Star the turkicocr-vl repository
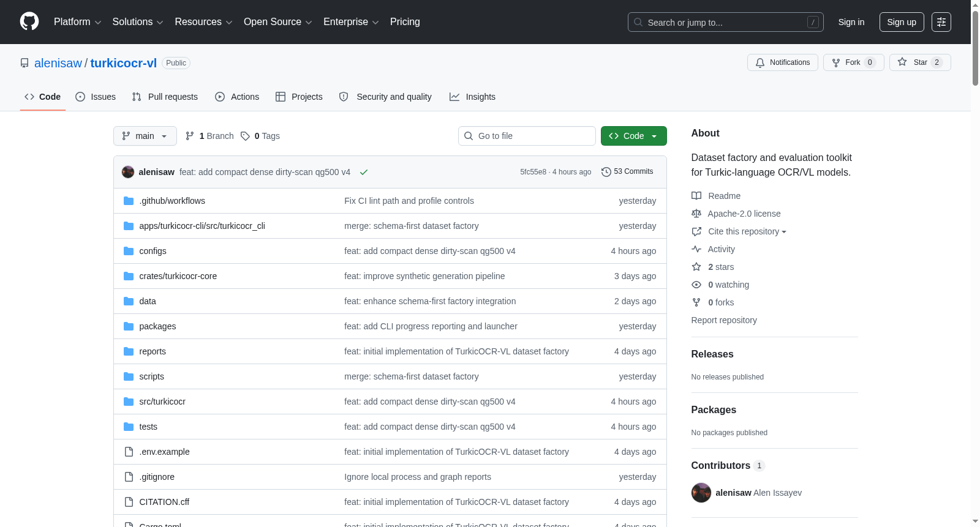 coord(920,62)
